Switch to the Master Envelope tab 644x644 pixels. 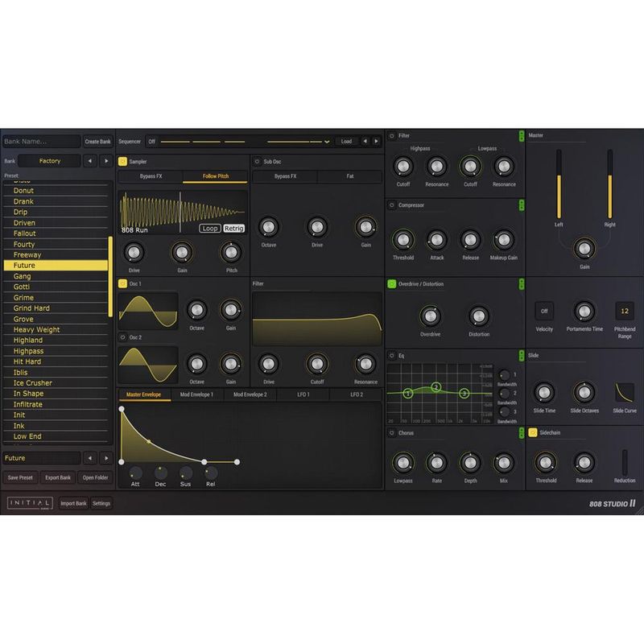tap(144, 394)
